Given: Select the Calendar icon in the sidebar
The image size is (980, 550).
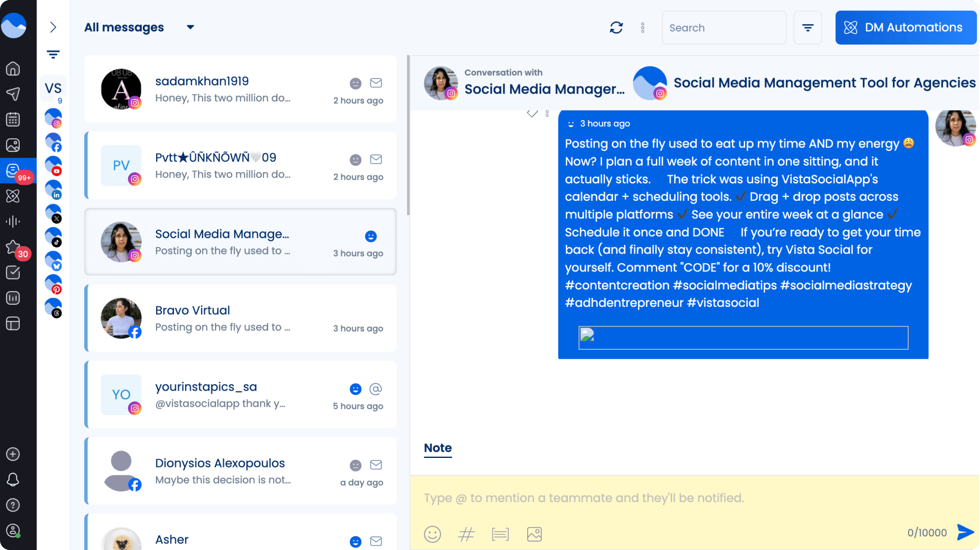Looking at the screenshot, I should (13, 119).
